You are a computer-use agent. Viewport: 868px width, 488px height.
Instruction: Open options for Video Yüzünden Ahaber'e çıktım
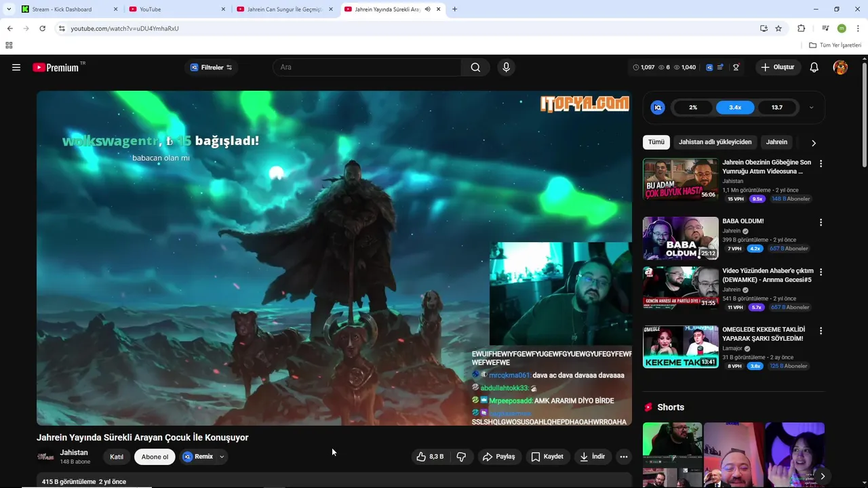821,272
